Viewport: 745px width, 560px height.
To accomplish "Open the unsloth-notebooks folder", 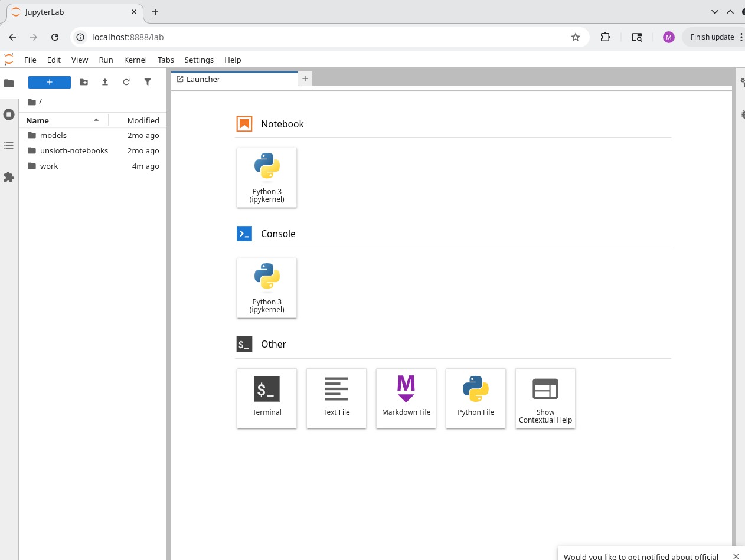I will tap(74, 150).
